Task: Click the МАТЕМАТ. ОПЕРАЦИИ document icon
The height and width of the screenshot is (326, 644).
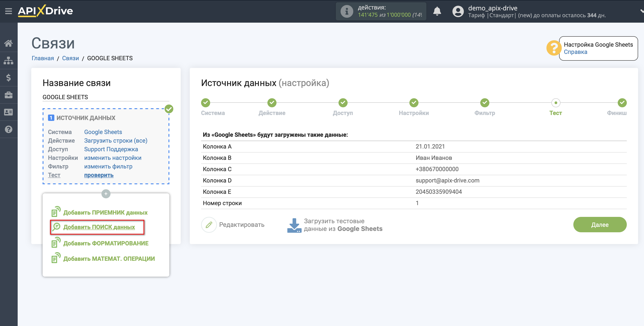Action: 56,258
